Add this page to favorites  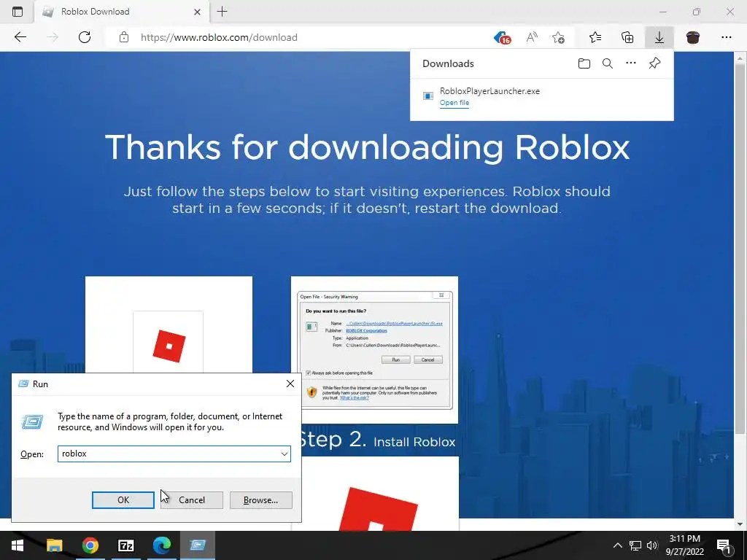[x=558, y=37]
